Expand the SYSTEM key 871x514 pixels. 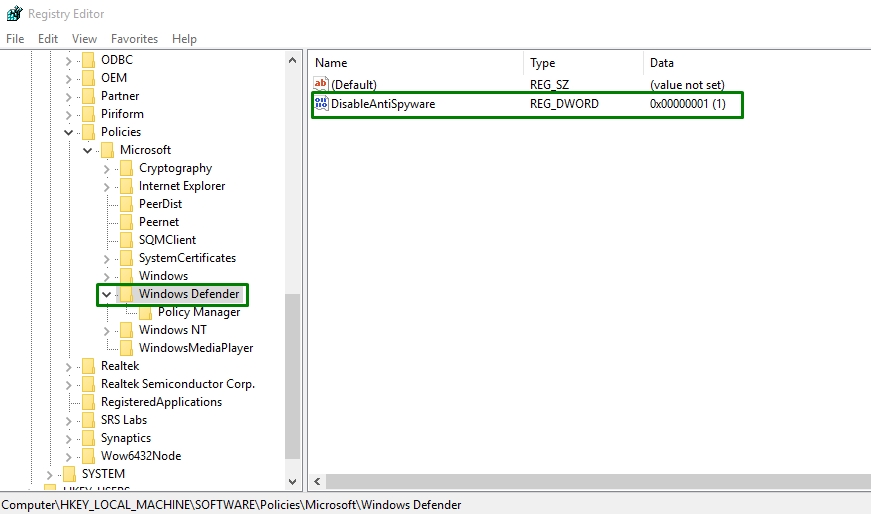[x=49, y=475]
